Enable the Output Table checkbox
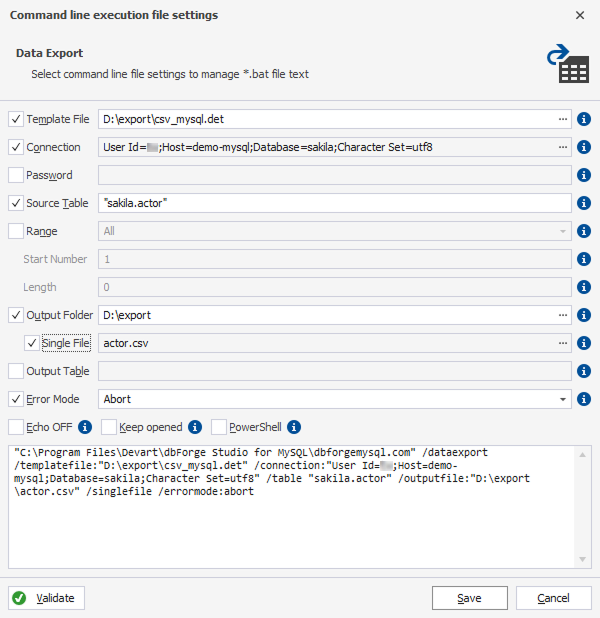 (x=16, y=371)
